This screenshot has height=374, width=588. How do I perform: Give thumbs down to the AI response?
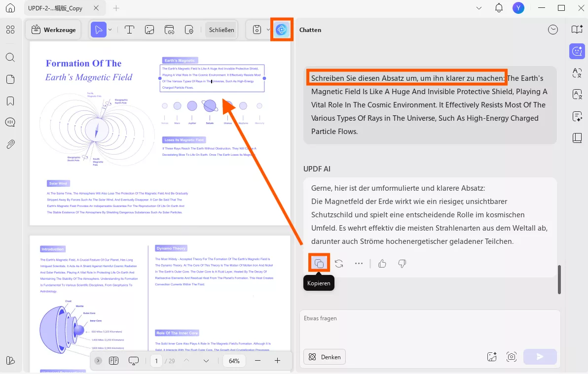coord(402,264)
